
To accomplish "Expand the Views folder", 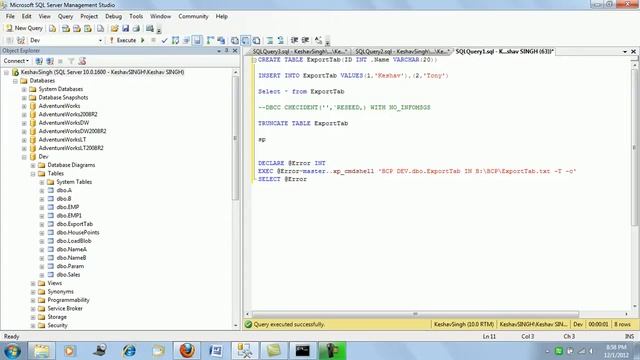I will (33, 283).
